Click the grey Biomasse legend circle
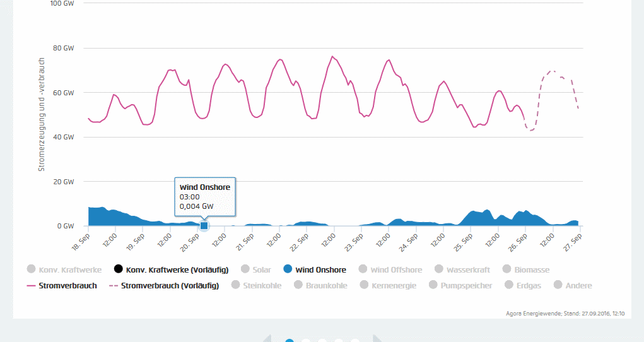 click(506, 269)
